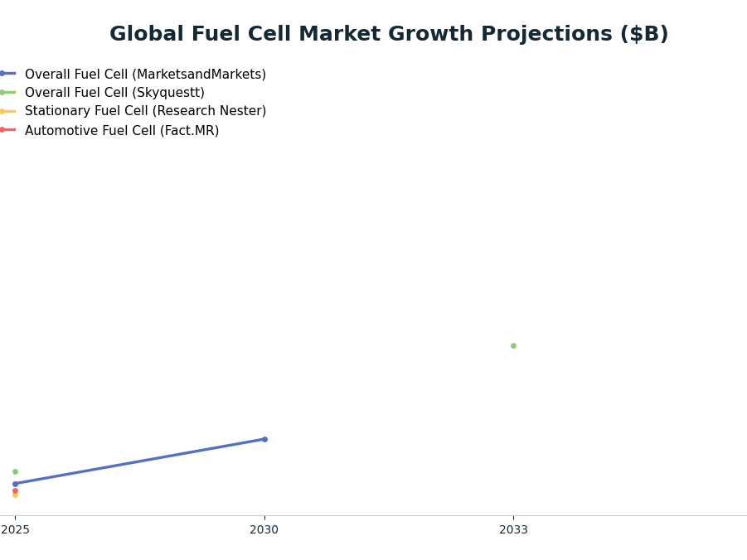Click the yellow Research Nester legend line marker
747x560 pixels.
coord(7,112)
